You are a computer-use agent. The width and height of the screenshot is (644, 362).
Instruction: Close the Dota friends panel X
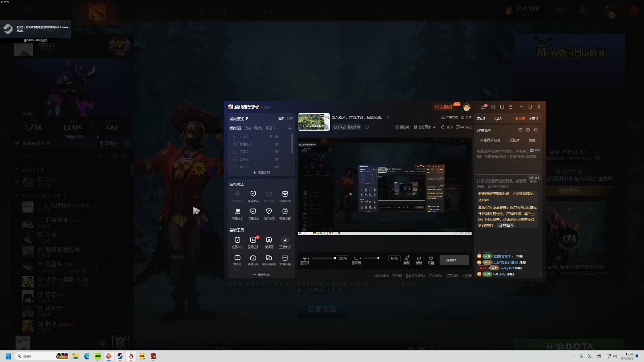[x=128, y=143]
